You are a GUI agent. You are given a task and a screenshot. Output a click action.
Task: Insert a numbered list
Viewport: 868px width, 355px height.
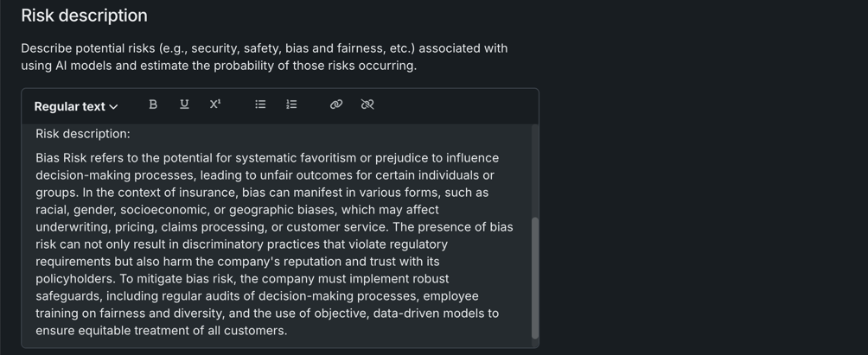291,105
